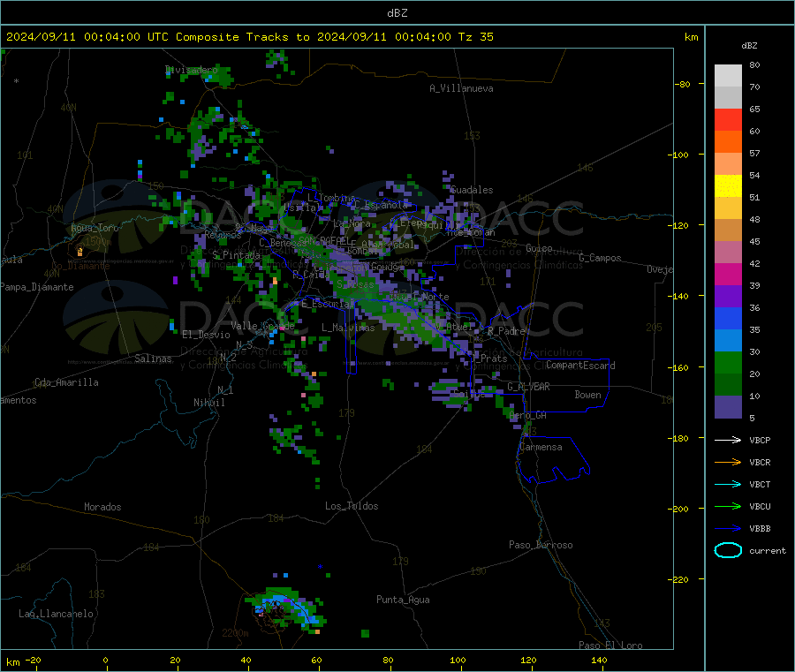Click the blue VBBB arrow legend icon
795x672 pixels.
coord(728,528)
